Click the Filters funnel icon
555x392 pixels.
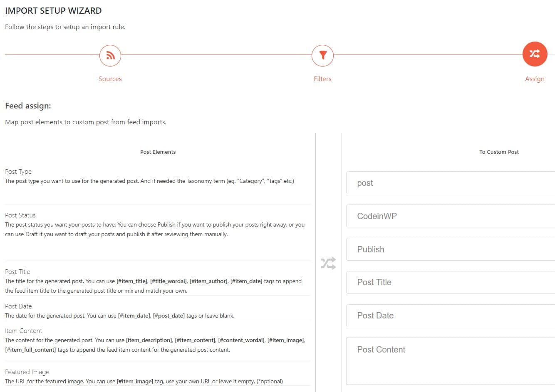(x=322, y=56)
